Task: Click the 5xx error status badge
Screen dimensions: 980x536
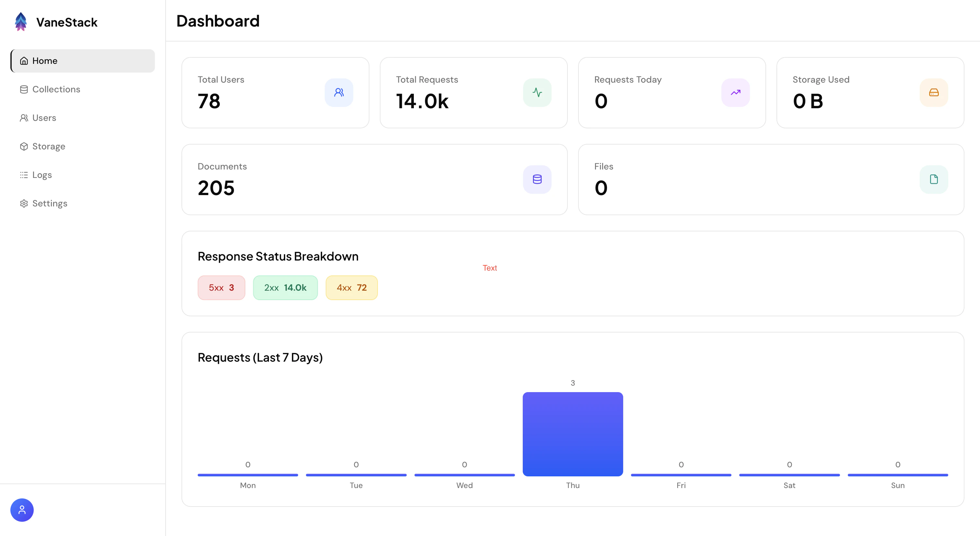Action: click(x=221, y=287)
